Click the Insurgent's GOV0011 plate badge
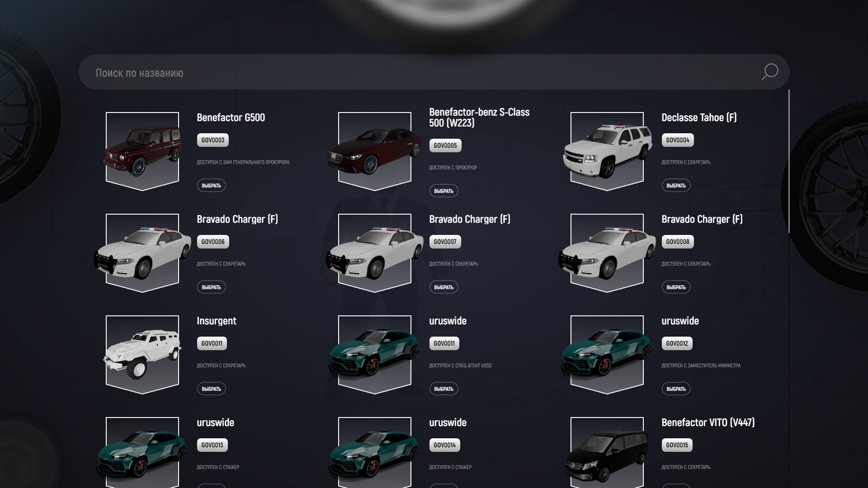The height and width of the screenshot is (488, 868). coord(212,343)
